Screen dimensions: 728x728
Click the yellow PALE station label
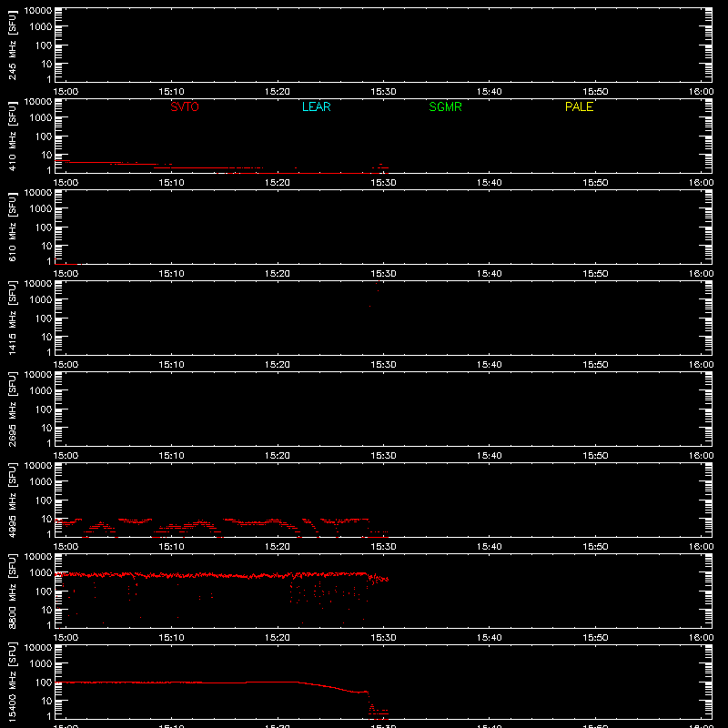pos(579,106)
